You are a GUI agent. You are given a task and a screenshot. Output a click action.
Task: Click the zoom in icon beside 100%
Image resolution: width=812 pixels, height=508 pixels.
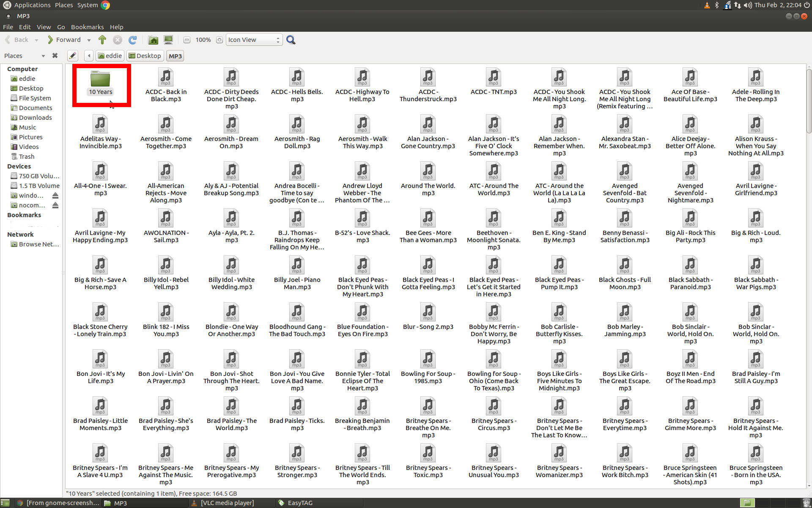tap(219, 40)
